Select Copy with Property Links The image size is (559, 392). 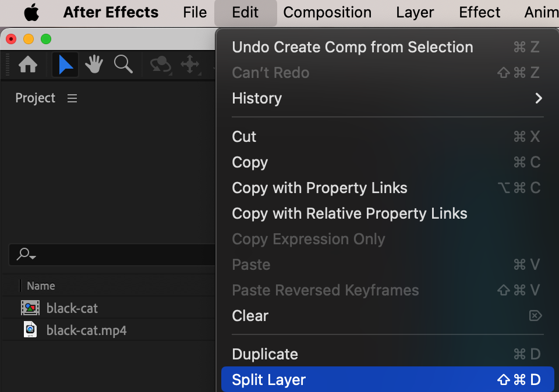click(319, 188)
